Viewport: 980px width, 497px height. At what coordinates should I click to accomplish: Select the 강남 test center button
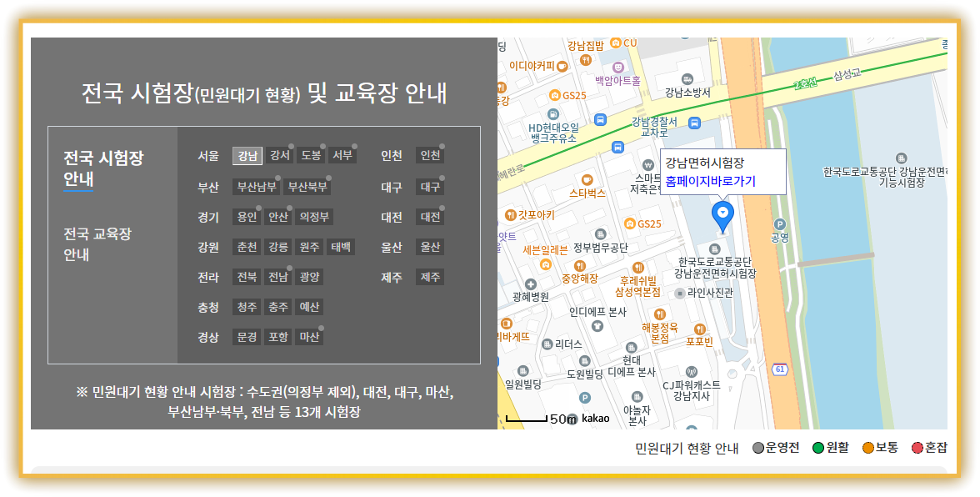coord(247,156)
